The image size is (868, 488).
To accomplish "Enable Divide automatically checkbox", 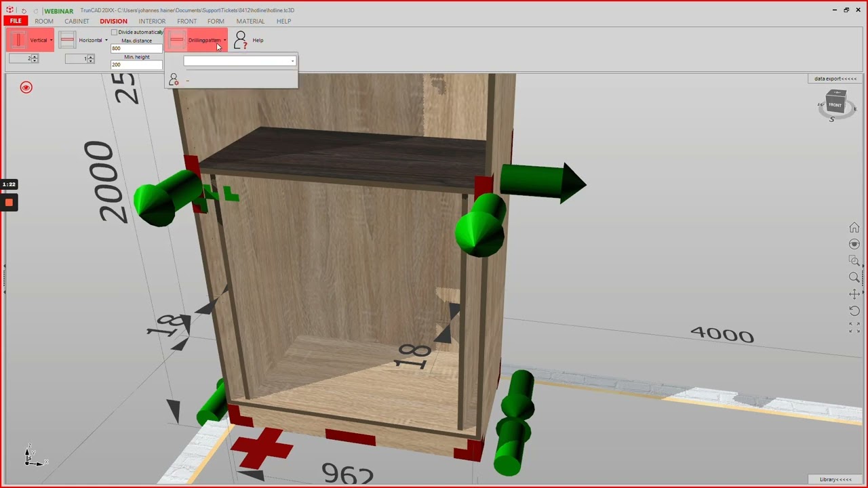I will point(114,33).
